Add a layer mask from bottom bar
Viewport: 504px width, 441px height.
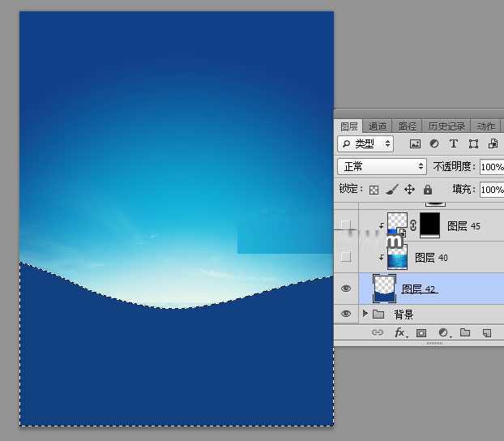pos(421,332)
